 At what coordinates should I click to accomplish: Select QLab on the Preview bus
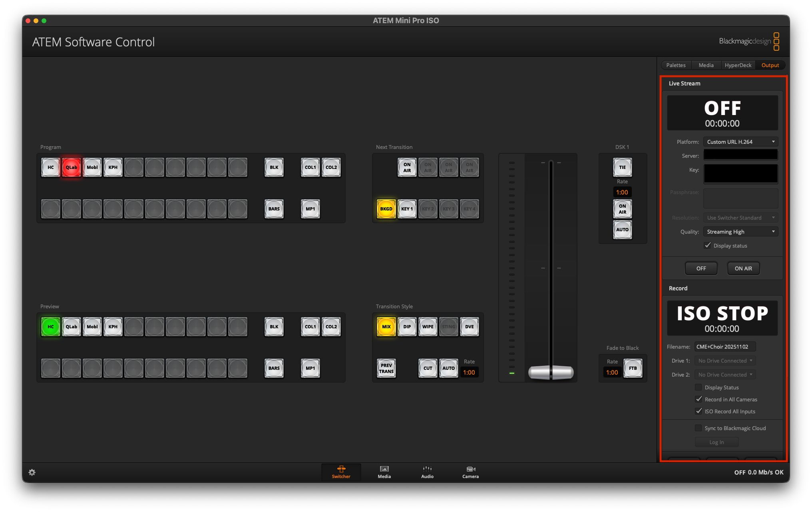72,327
